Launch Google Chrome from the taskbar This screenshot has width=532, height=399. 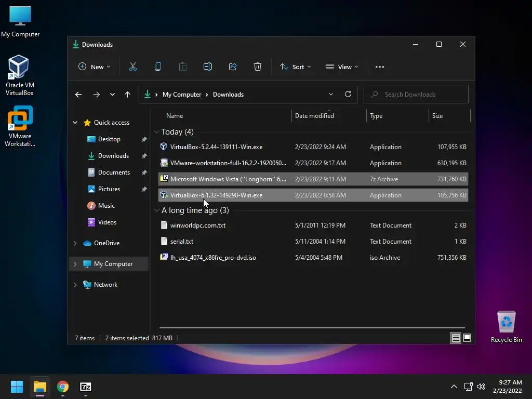pyautogui.click(x=63, y=387)
